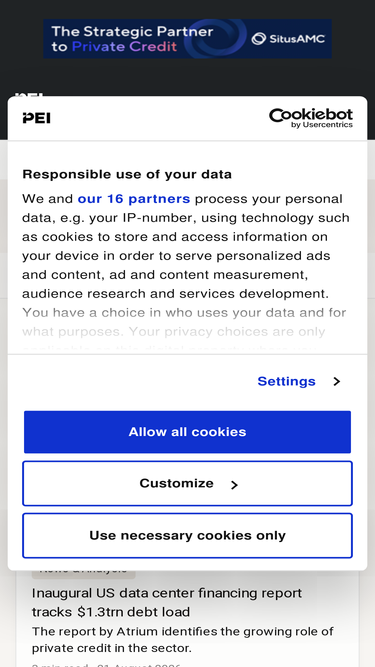This screenshot has width=375, height=667.
Task: Click the Atrium report summary text
Action: coord(183,640)
